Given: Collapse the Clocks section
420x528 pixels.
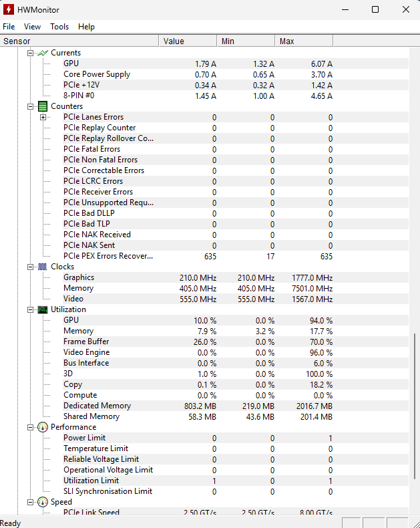Looking at the screenshot, I should pyautogui.click(x=30, y=267).
